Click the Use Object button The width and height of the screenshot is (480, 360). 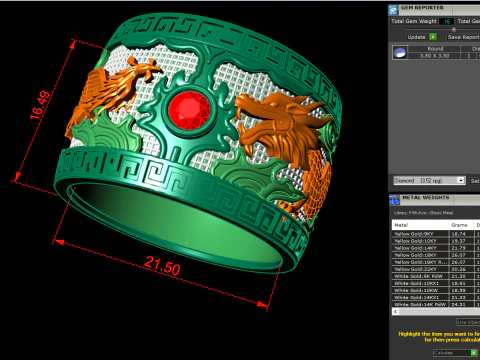468,322
